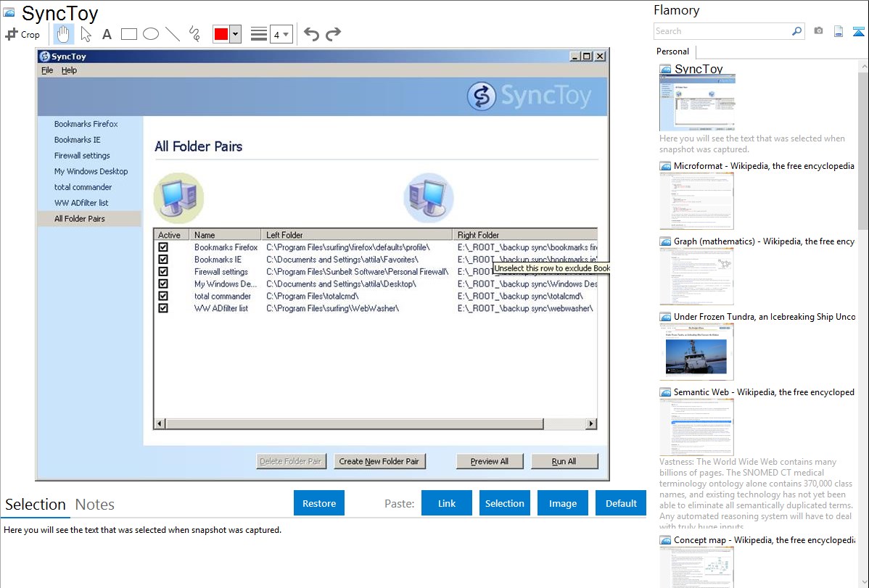Uncheck the My Windows De... Active checkbox
This screenshot has height=588, width=869.
click(163, 283)
